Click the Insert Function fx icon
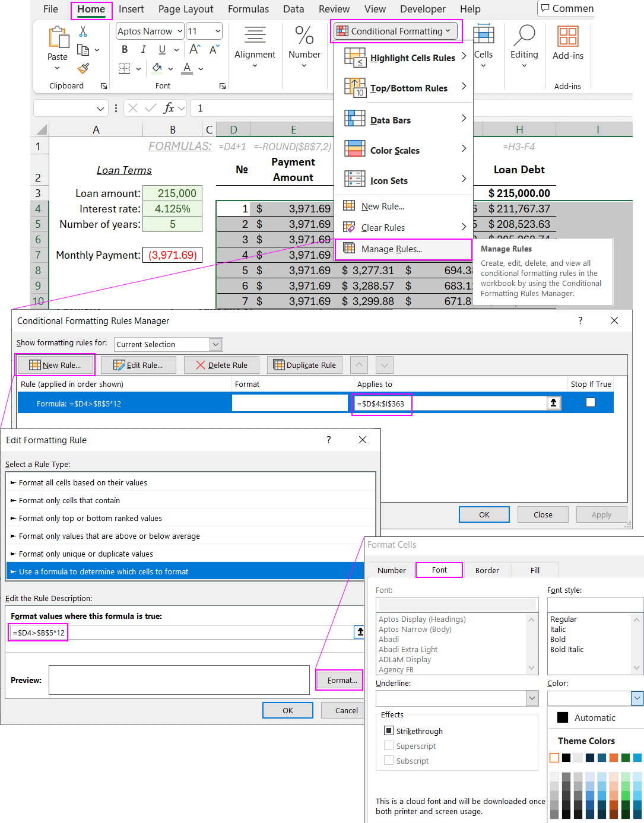644x823 pixels. point(169,108)
